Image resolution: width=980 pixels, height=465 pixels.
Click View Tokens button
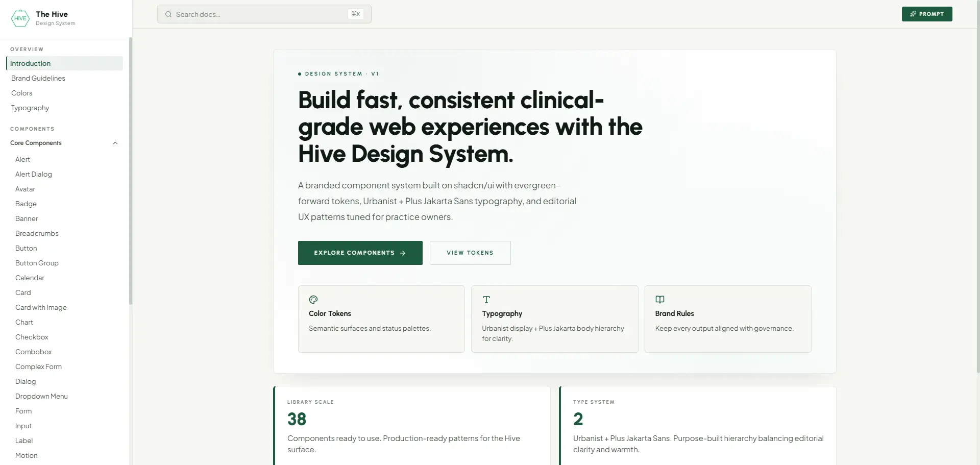[x=470, y=253]
